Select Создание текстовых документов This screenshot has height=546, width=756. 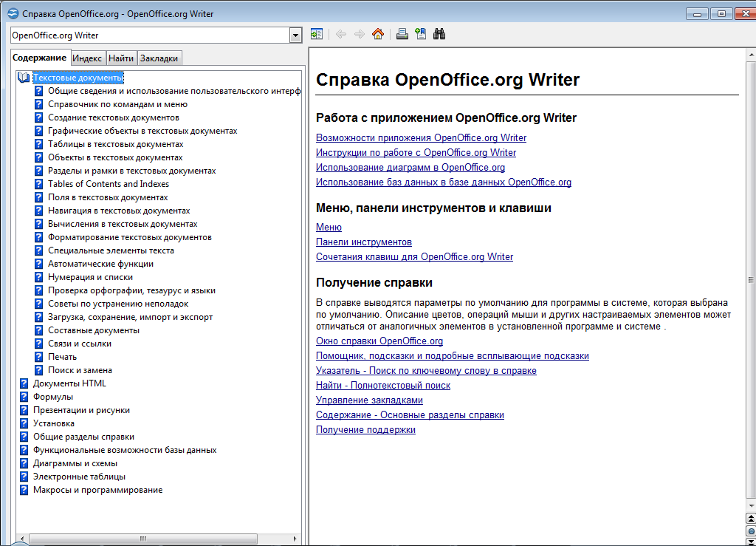coord(113,117)
